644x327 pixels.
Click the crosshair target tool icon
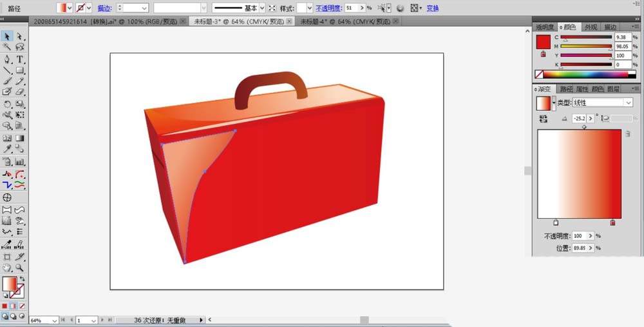point(7,197)
